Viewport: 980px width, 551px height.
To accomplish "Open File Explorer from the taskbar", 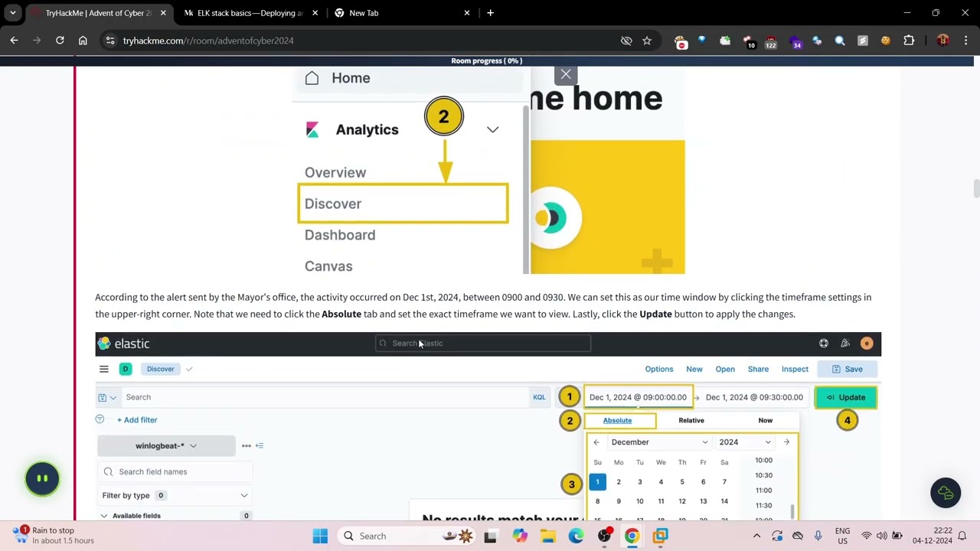I will 547,536.
